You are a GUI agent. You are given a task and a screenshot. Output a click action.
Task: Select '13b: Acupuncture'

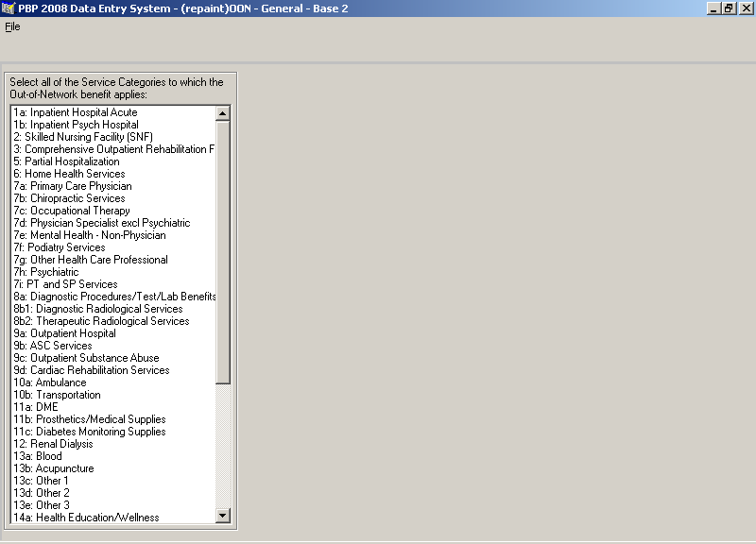click(113, 468)
